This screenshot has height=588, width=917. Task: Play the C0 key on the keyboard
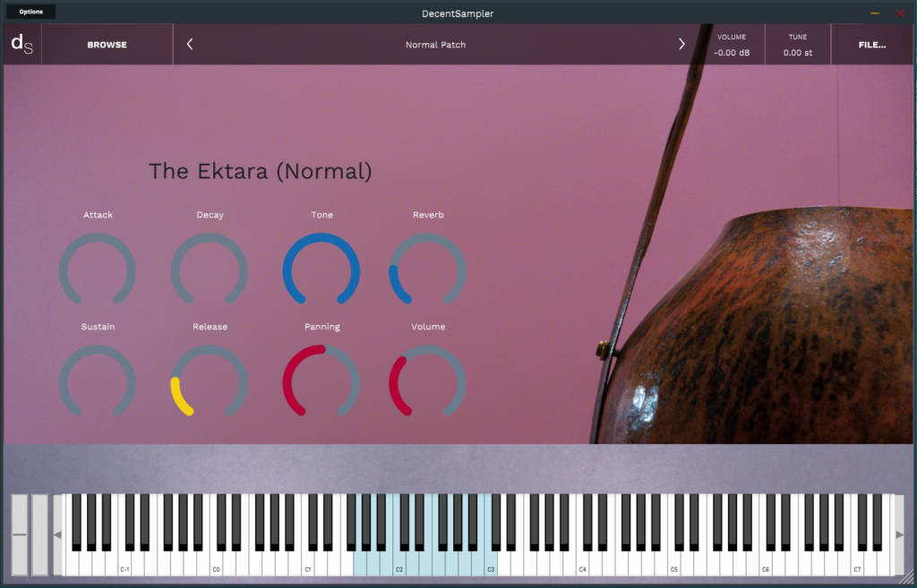(217, 562)
